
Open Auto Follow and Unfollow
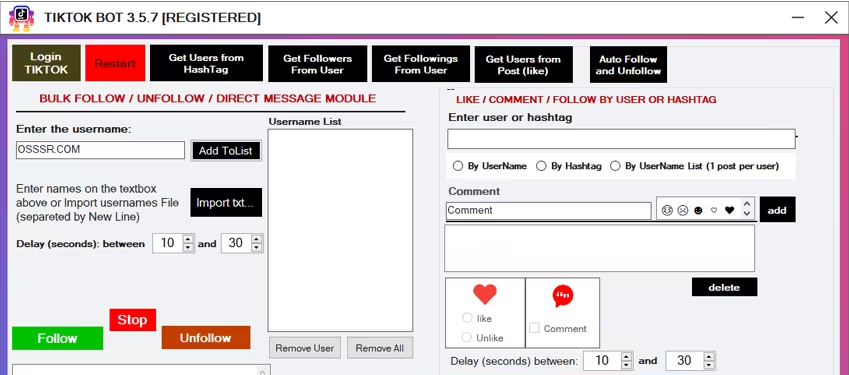(x=628, y=64)
